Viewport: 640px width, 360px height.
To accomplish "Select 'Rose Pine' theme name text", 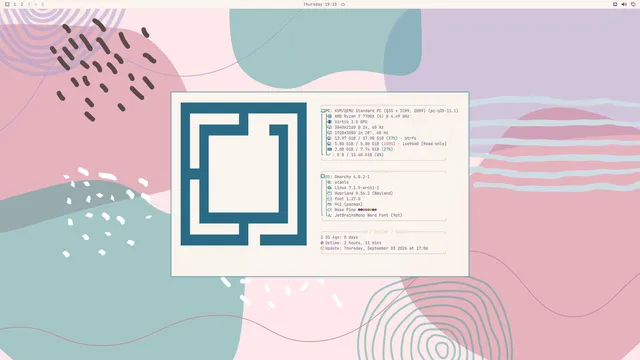I will click(x=345, y=210).
